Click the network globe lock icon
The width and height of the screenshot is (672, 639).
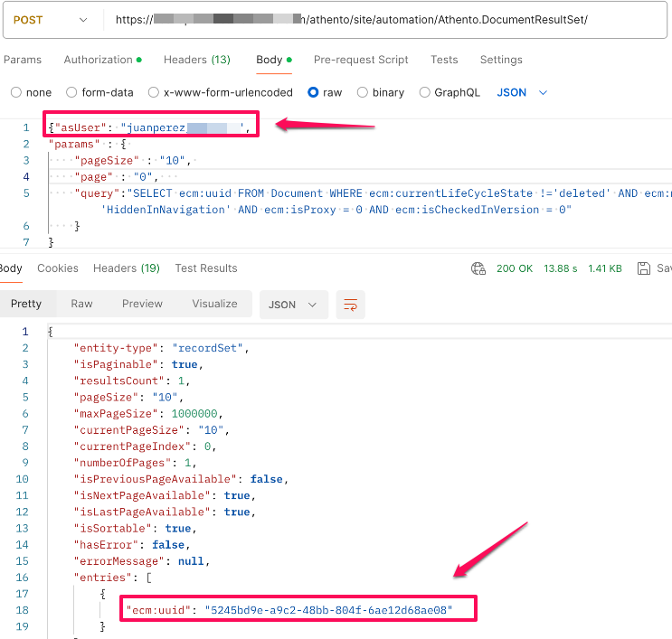pyautogui.click(x=478, y=268)
